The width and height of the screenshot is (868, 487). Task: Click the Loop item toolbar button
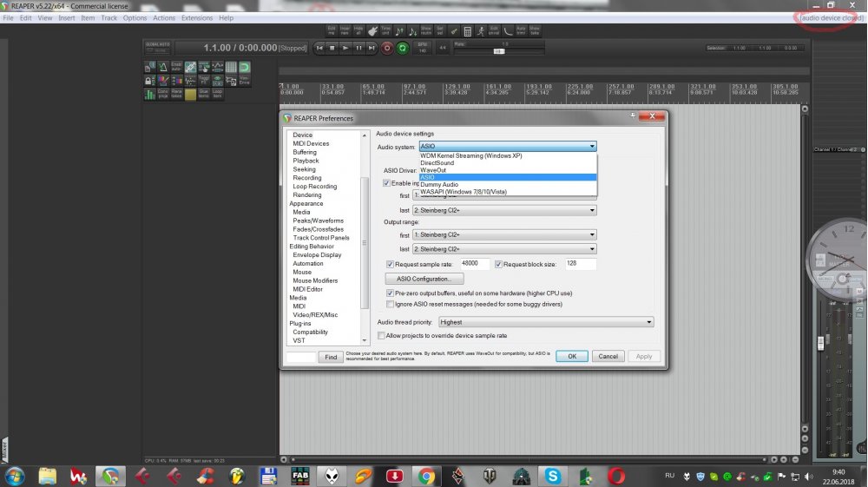(x=218, y=94)
